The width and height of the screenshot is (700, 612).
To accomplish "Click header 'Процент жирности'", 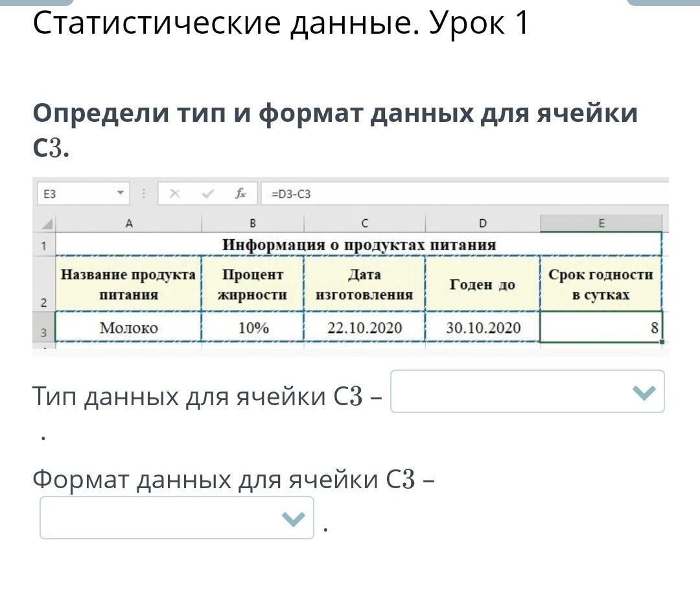I will pos(253,284).
